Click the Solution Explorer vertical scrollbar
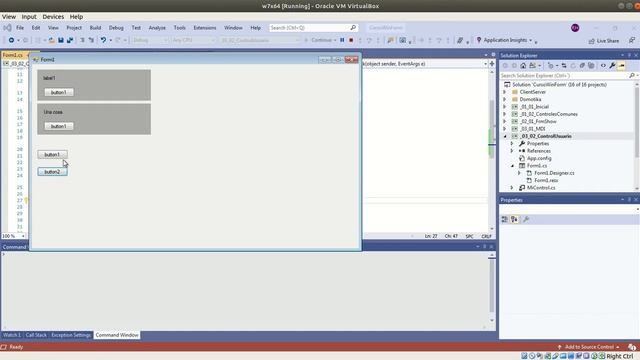Image resolution: width=640 pixels, height=360 pixels. (x=637, y=135)
